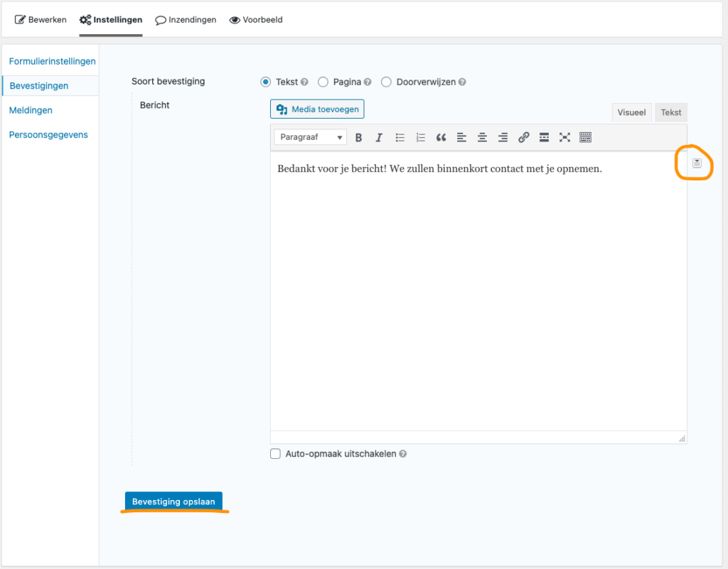The height and width of the screenshot is (569, 728).
Task: Insert a bulleted list
Action: [400, 137]
